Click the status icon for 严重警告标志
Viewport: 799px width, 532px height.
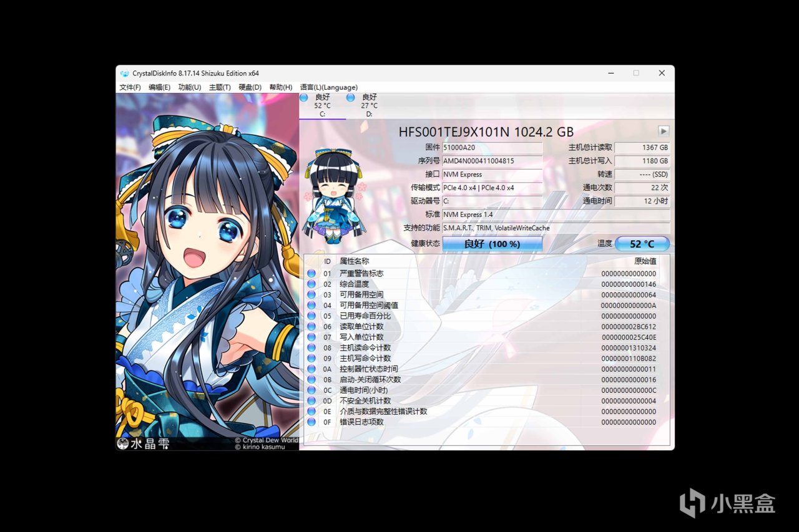click(311, 273)
